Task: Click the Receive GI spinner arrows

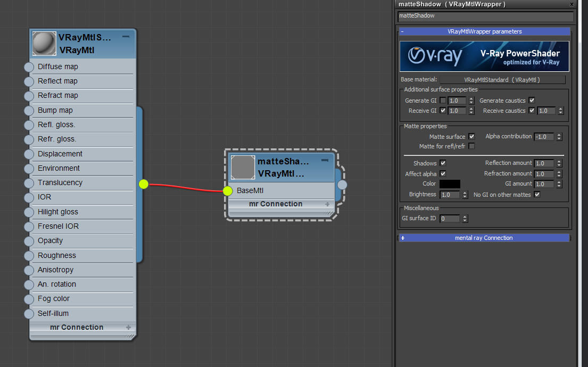Action: [471, 111]
